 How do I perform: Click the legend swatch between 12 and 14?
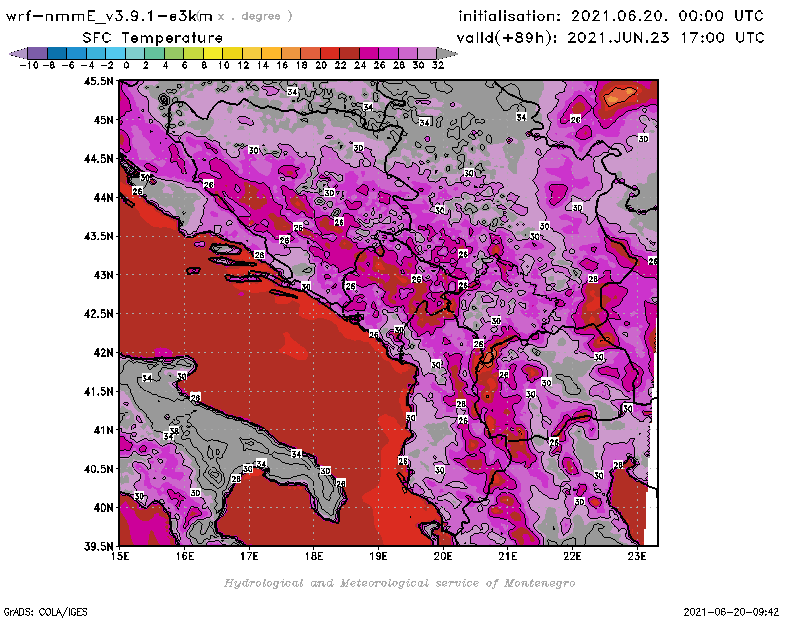click(253, 53)
